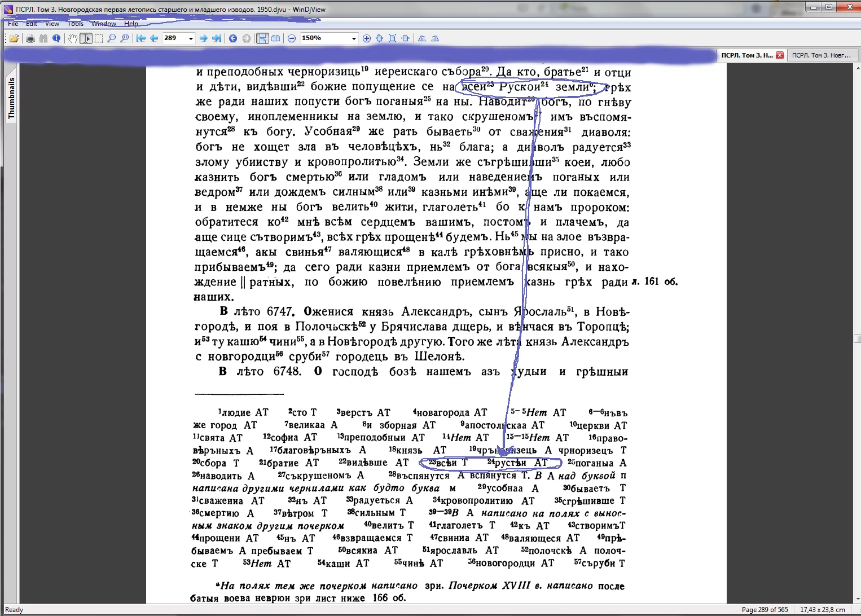
Task: Open the Window menu
Action: point(104,24)
